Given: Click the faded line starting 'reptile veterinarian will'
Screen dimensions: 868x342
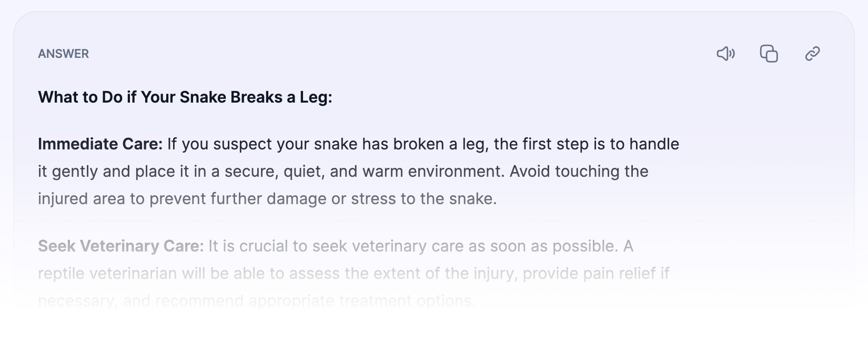Looking at the screenshot, I should pos(354,274).
